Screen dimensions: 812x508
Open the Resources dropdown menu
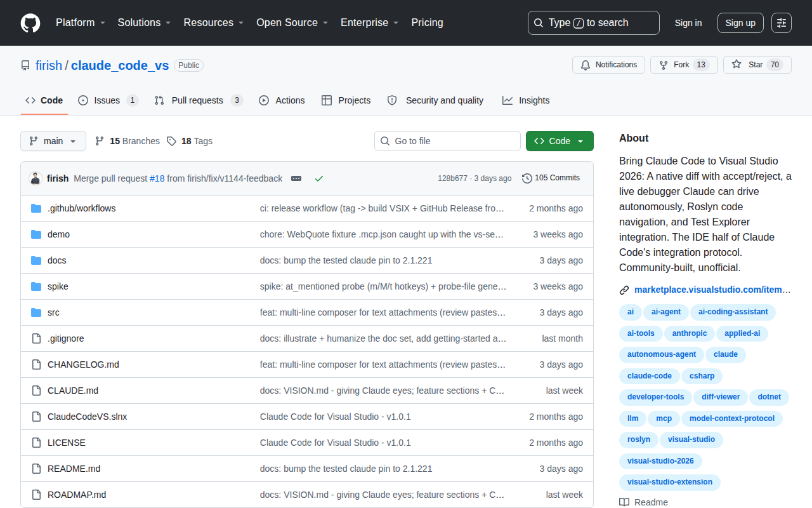click(x=214, y=23)
